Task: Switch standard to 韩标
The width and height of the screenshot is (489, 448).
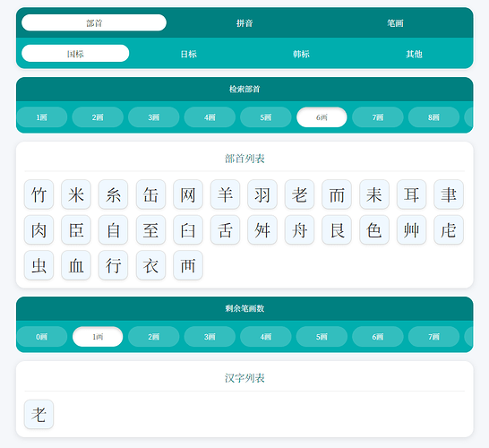Action: pyautogui.click(x=301, y=54)
